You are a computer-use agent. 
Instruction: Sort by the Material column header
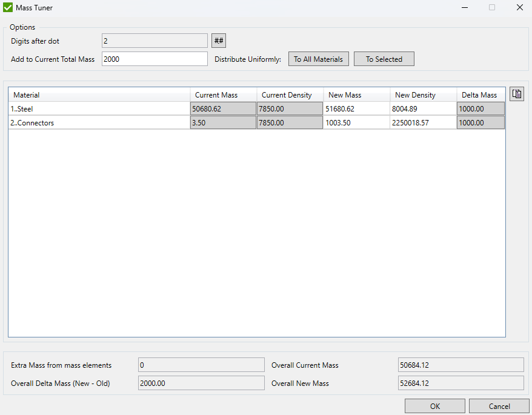coord(99,95)
